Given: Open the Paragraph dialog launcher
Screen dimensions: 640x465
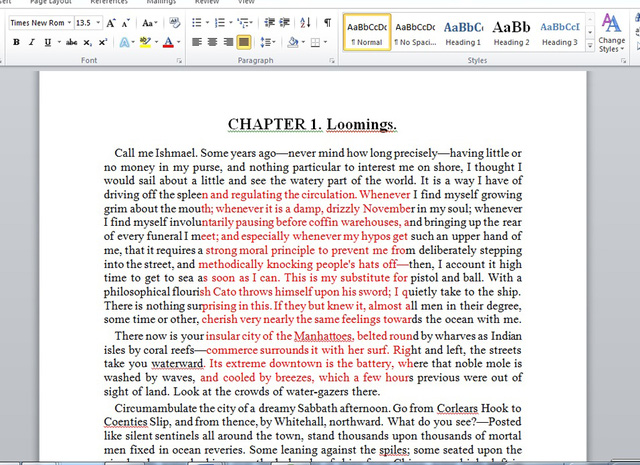Looking at the screenshot, I should point(331,61).
